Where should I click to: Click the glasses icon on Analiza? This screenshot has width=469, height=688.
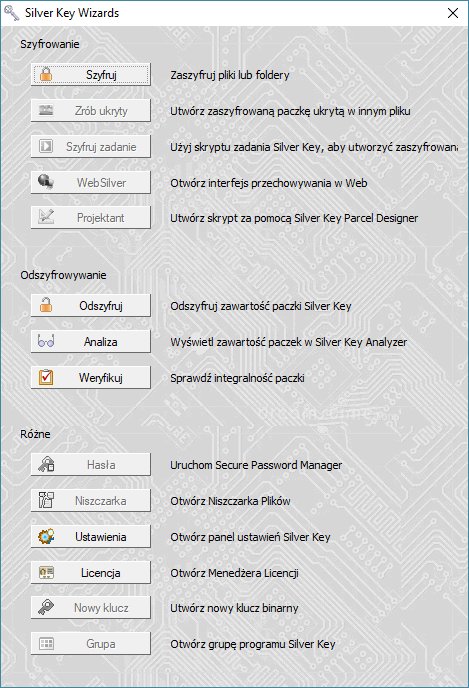pyautogui.click(x=46, y=341)
